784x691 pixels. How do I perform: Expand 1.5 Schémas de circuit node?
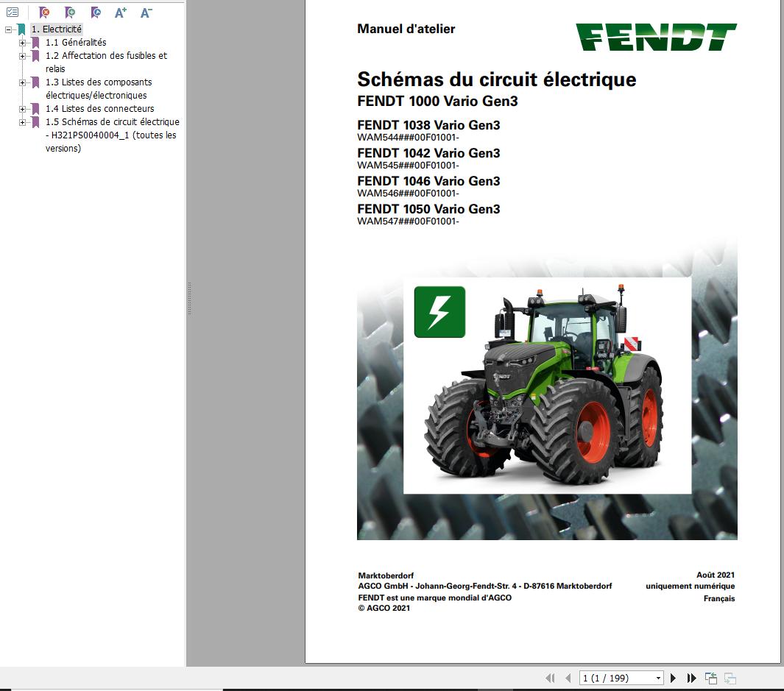click(23, 122)
